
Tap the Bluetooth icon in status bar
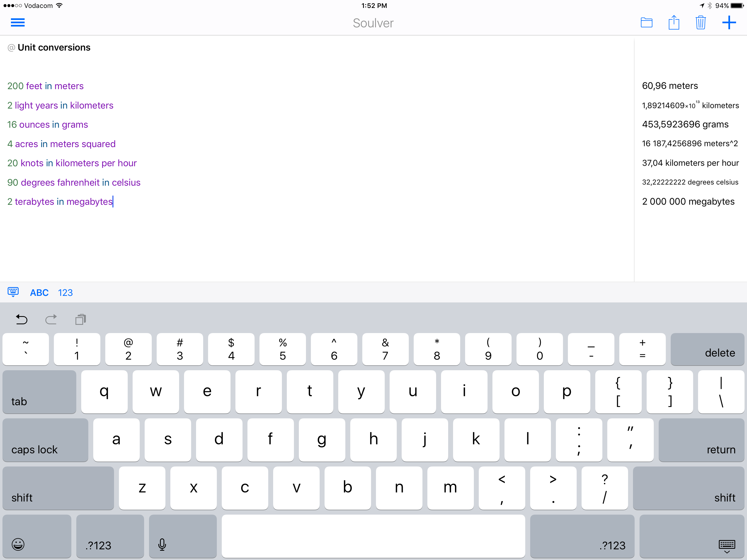(710, 5)
